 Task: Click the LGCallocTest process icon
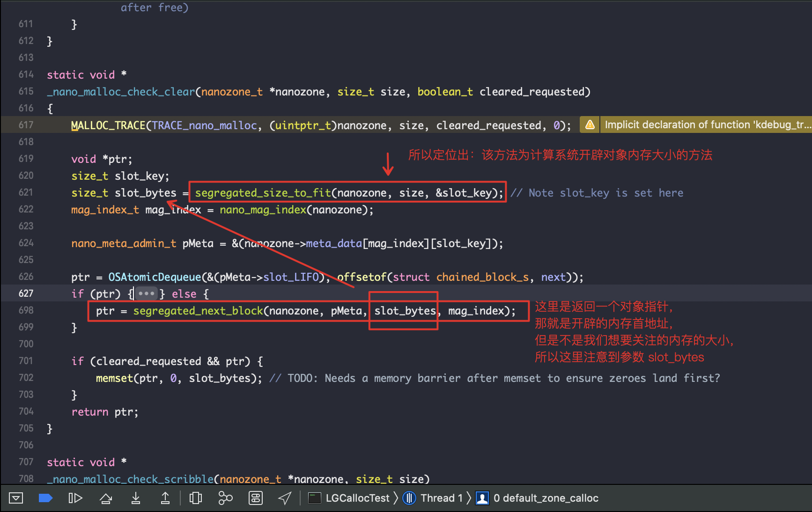tap(314, 498)
